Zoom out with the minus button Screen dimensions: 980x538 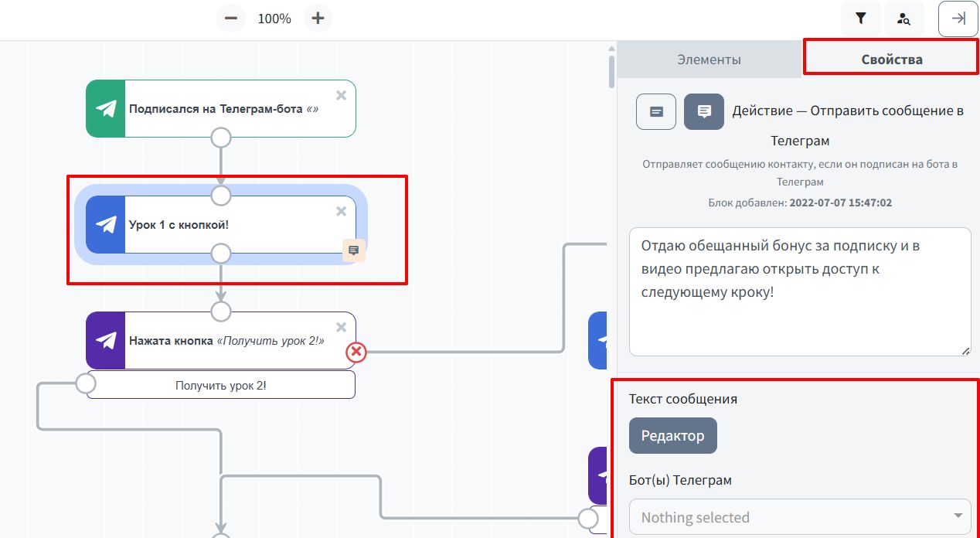click(x=230, y=18)
